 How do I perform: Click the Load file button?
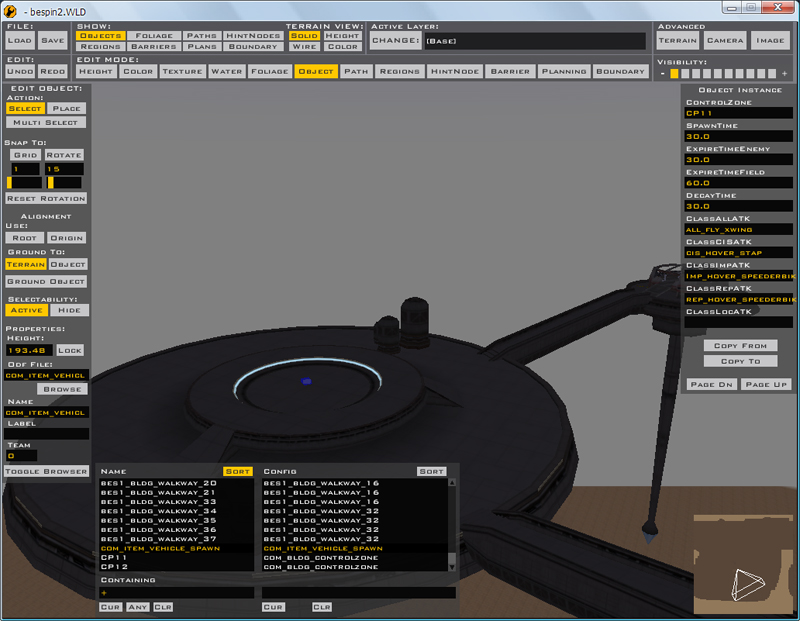pos(20,40)
